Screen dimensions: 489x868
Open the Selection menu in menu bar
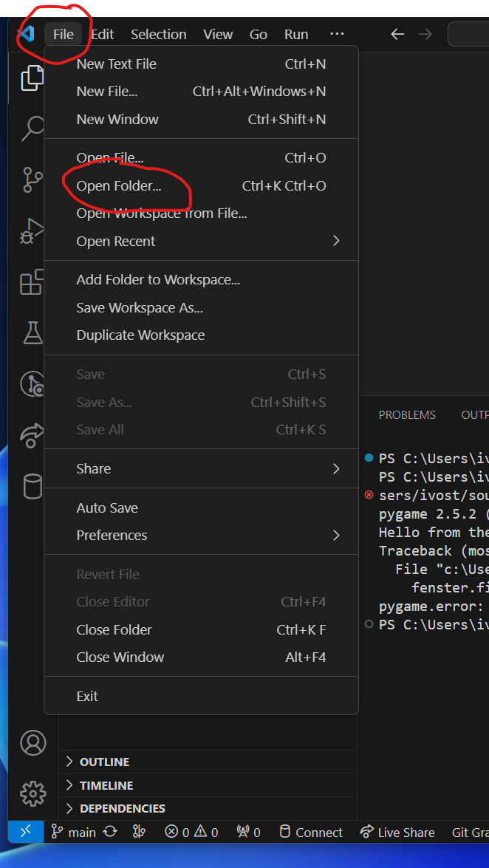click(x=158, y=34)
